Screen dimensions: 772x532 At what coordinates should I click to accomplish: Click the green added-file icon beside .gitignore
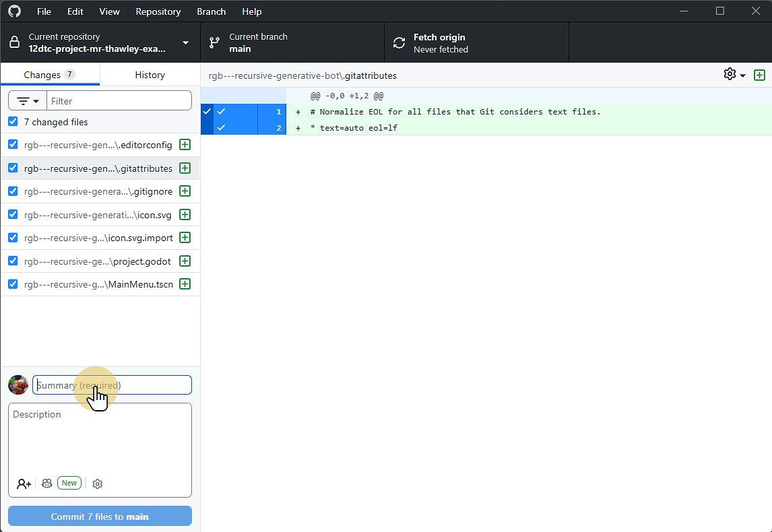point(185,191)
